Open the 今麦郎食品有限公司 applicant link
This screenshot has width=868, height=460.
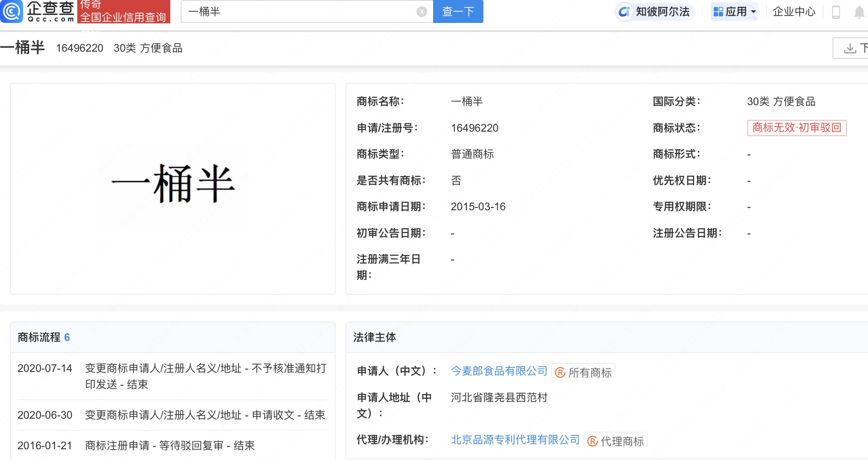(499, 371)
